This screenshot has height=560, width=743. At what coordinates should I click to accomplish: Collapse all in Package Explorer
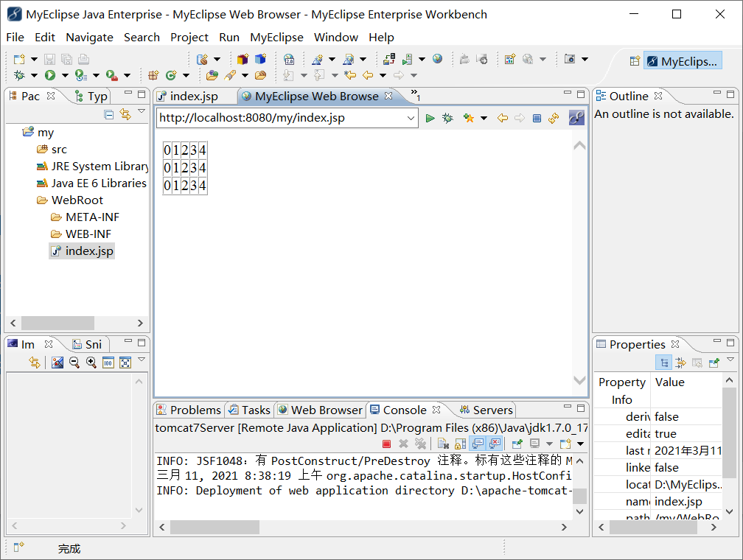pos(109,114)
